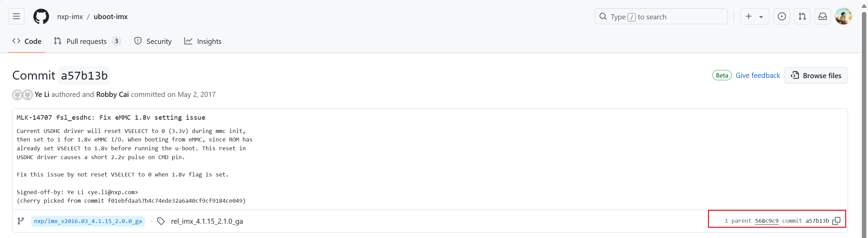
Task: Copy the full commit SHA
Action: coord(836,221)
